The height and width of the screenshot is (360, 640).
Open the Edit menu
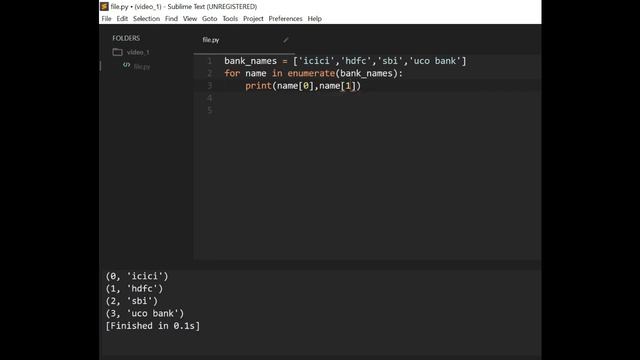pyautogui.click(x=122, y=19)
